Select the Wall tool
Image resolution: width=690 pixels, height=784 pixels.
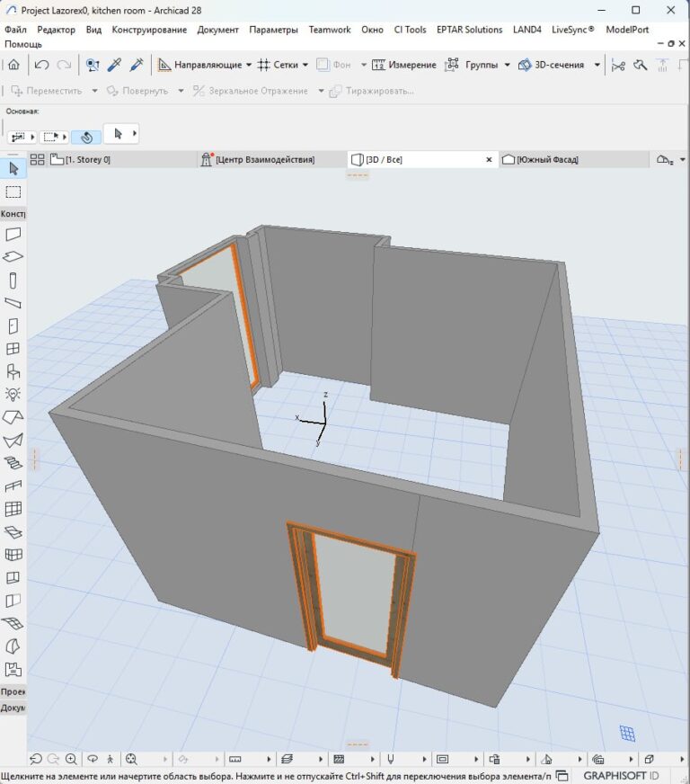pyautogui.click(x=13, y=234)
